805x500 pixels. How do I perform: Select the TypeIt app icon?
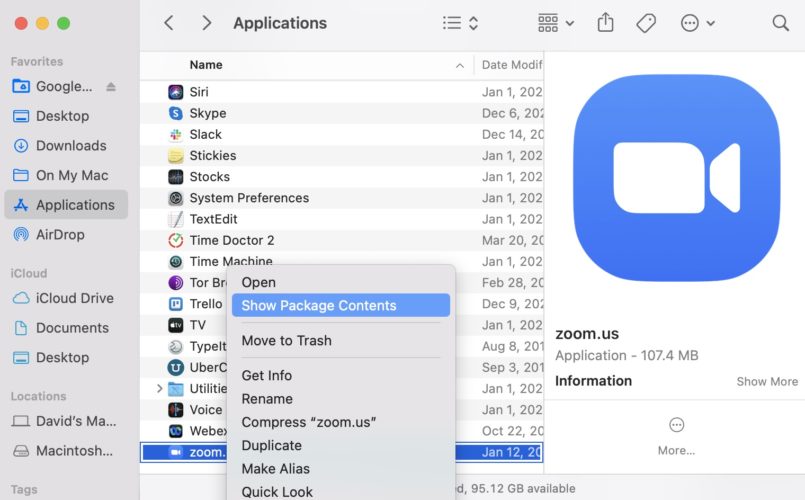[176, 347]
